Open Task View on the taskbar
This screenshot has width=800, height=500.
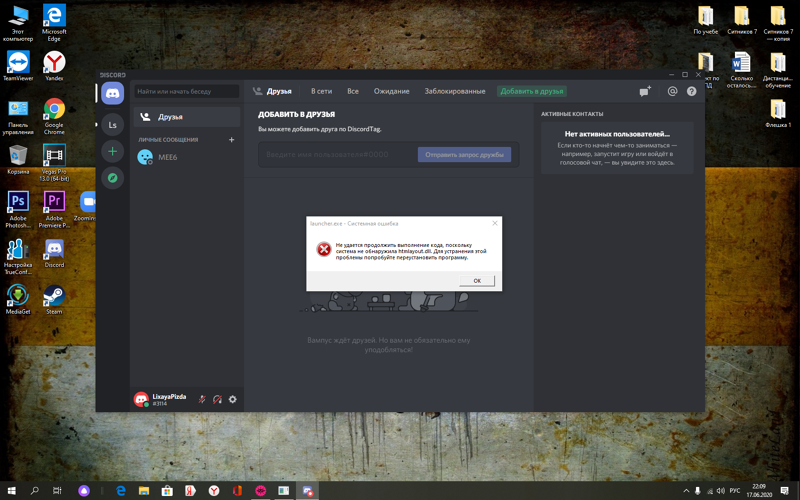[x=57, y=491]
